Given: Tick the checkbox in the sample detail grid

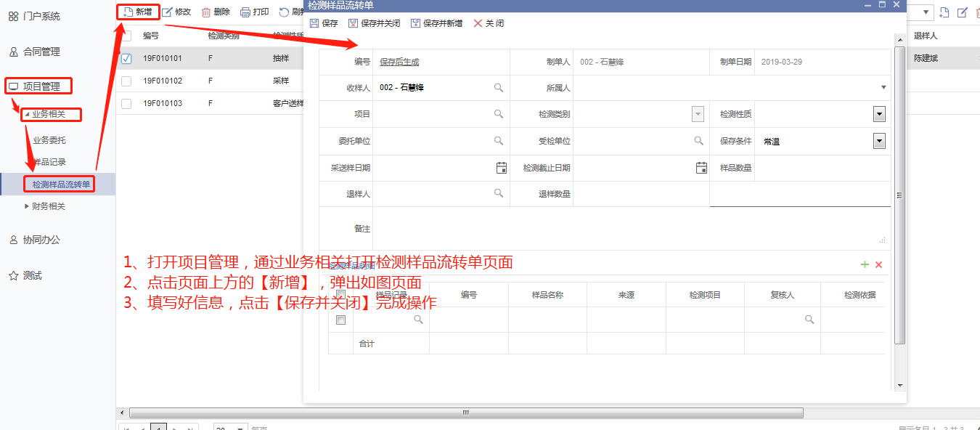Looking at the screenshot, I should (x=340, y=319).
